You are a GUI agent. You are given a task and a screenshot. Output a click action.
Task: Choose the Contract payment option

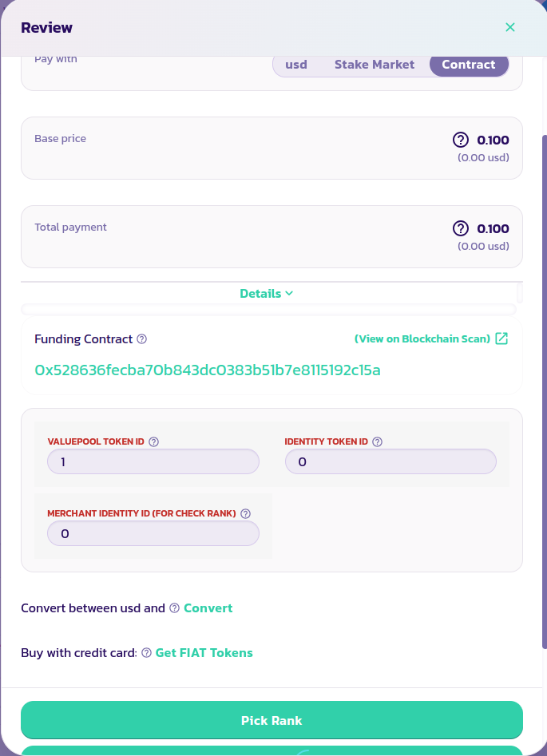click(x=469, y=65)
